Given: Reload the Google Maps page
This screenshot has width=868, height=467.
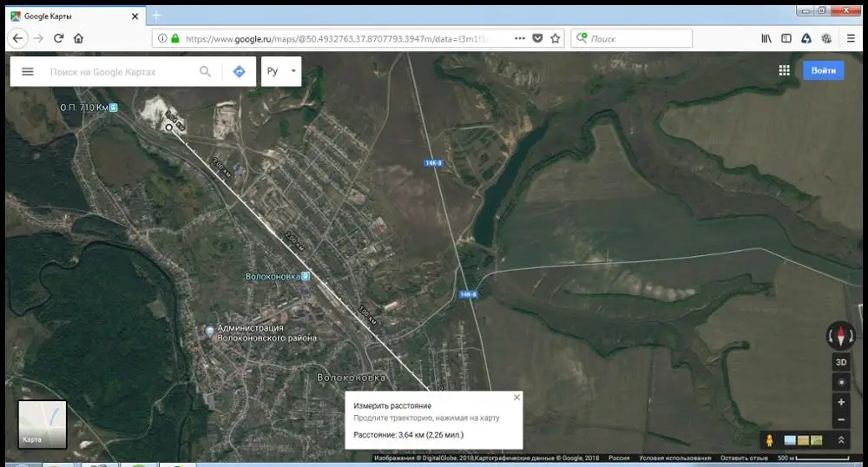Looking at the screenshot, I should 59,38.
